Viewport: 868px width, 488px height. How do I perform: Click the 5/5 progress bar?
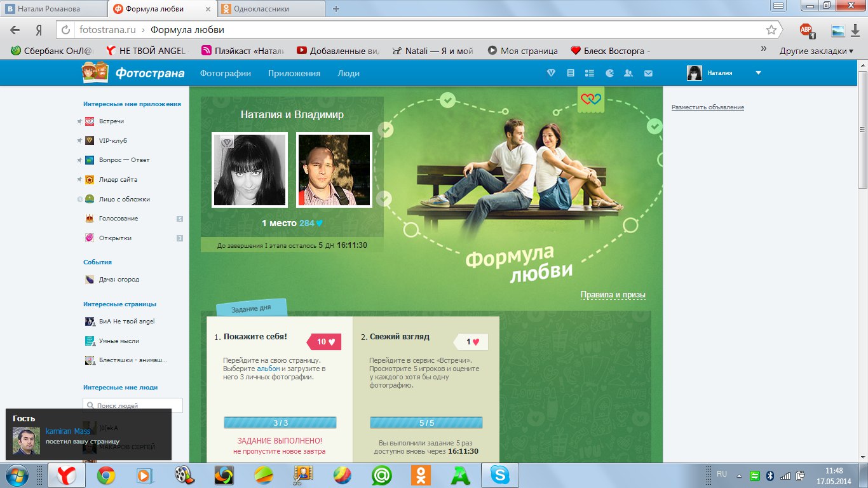[426, 423]
